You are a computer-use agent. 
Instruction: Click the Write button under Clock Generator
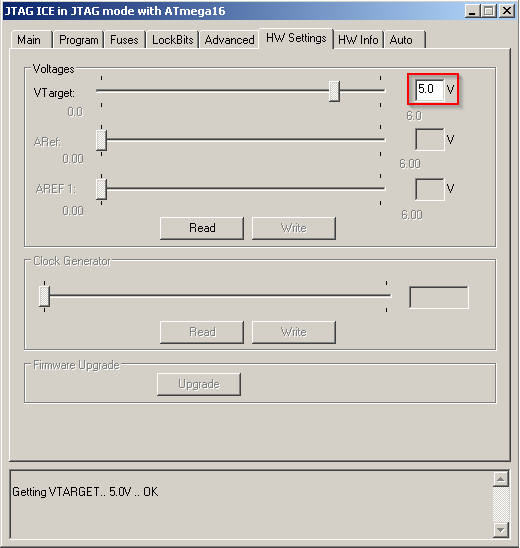point(294,332)
